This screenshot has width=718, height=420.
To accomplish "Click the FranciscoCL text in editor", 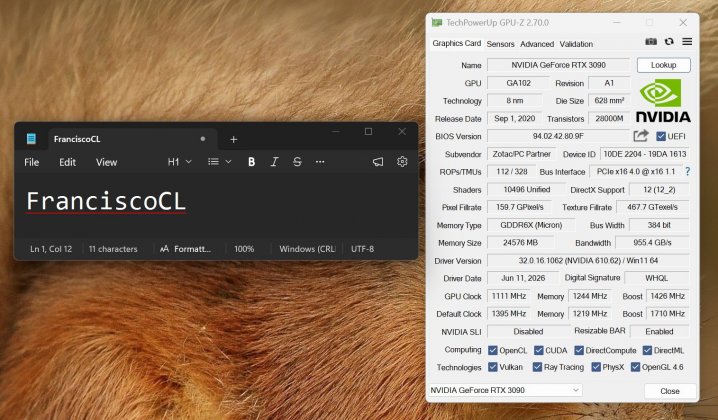I will [106, 201].
